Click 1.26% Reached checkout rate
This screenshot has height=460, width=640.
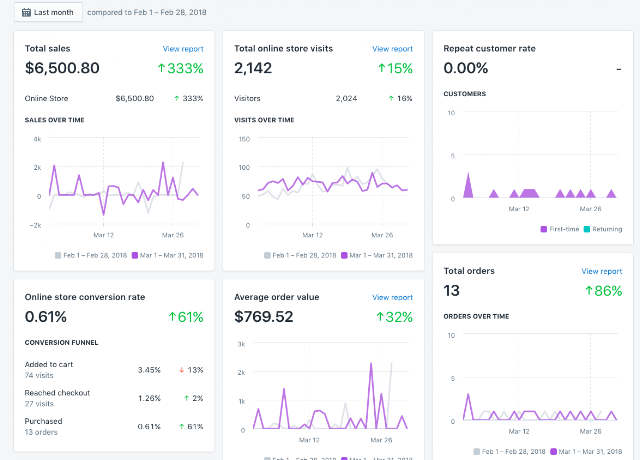point(149,398)
